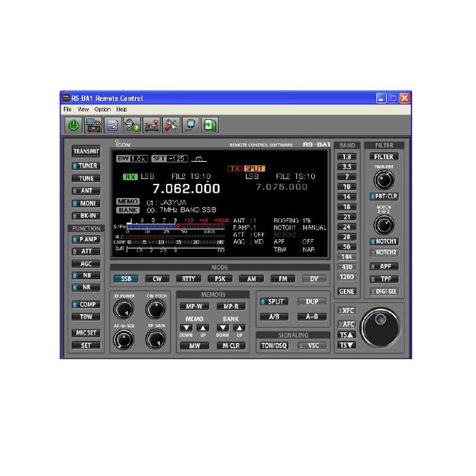
Task: Click the microphone voice playback toolbar icon
Action: point(132,125)
